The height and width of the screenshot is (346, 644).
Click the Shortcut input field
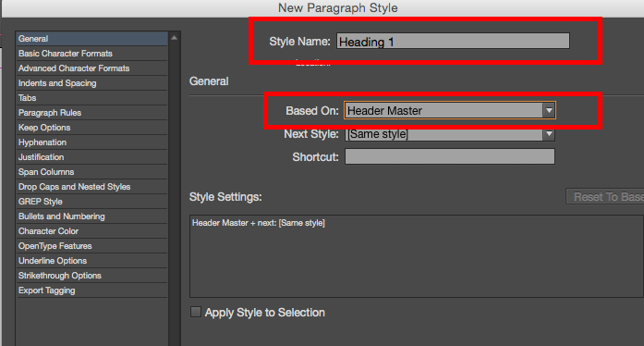450,156
